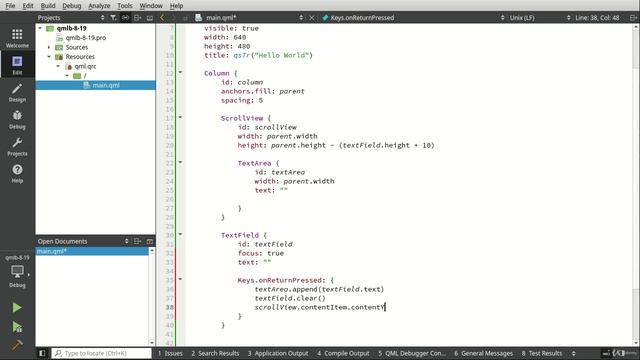
Task: Switch to Debug mode in sidebar
Action: point(17,119)
